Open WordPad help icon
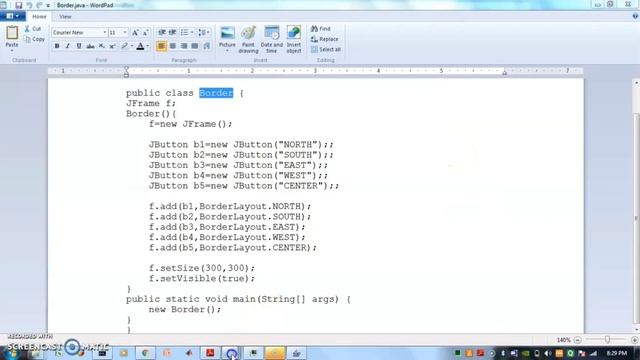Image resolution: width=640 pixels, height=360 pixels. point(635,16)
